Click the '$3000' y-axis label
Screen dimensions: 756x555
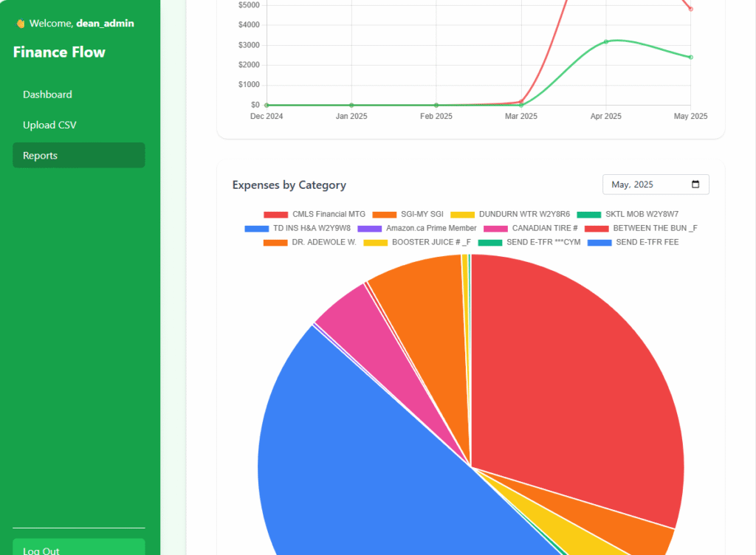pyautogui.click(x=249, y=45)
